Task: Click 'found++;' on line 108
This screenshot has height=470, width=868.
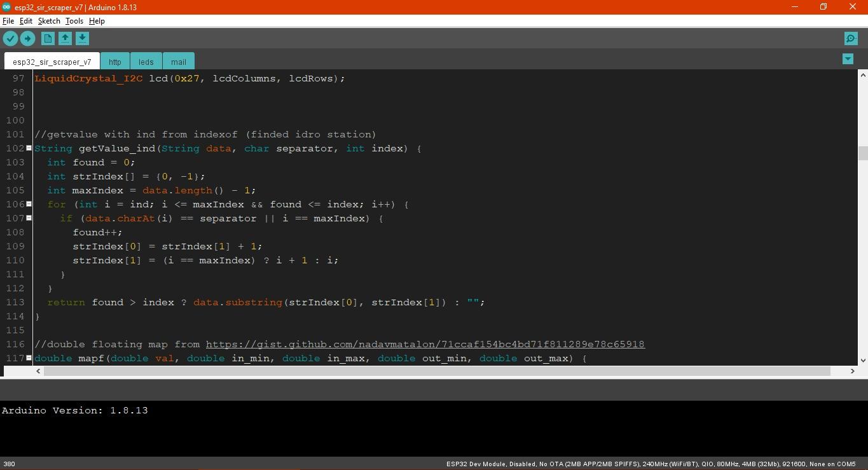Action: [x=98, y=232]
